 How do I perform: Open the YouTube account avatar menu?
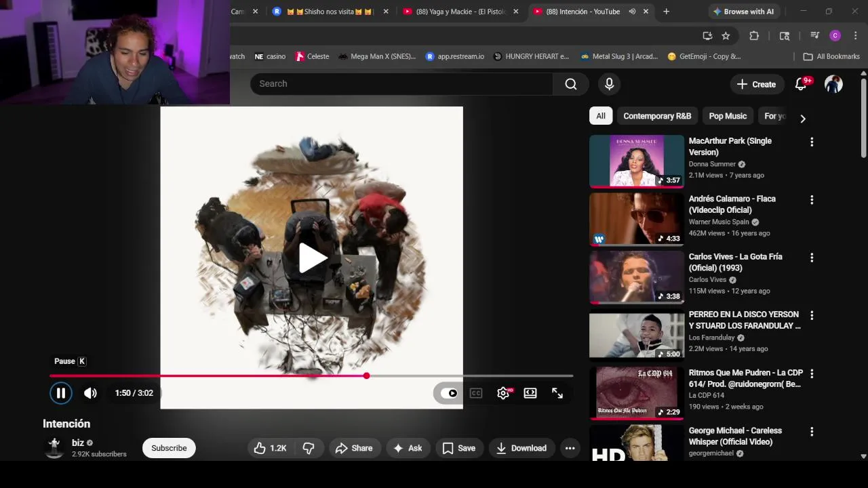(x=833, y=84)
